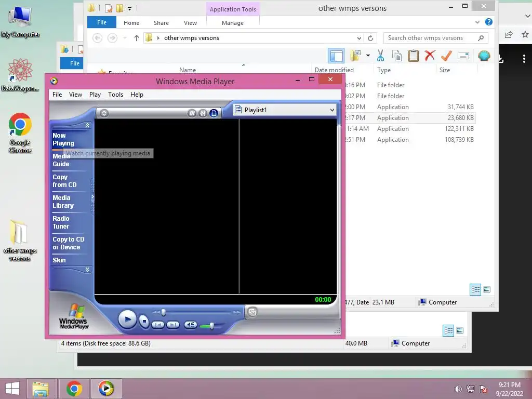532x399 pixels.
Task: Click the orange checkmark Properties icon
Action: [x=446, y=55]
